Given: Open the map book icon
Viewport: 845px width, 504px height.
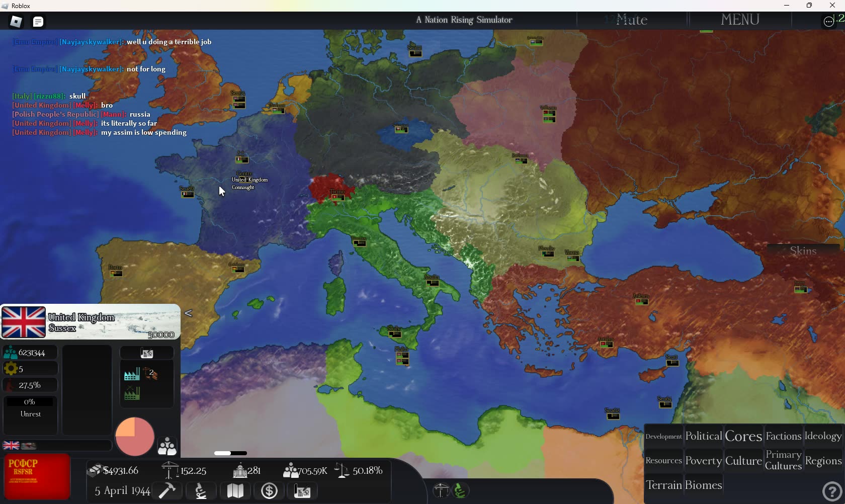Looking at the screenshot, I should tap(235, 491).
